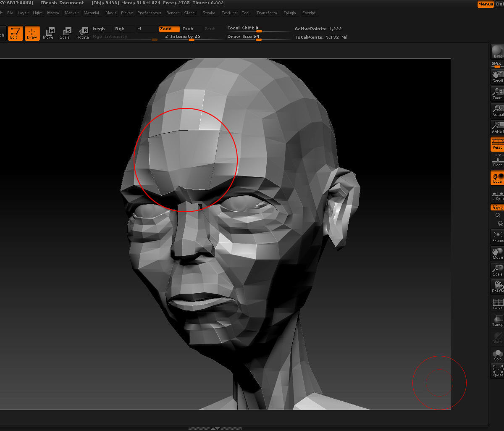
Task: Adjust the Rgb Intensity slider
Action: 125,37
